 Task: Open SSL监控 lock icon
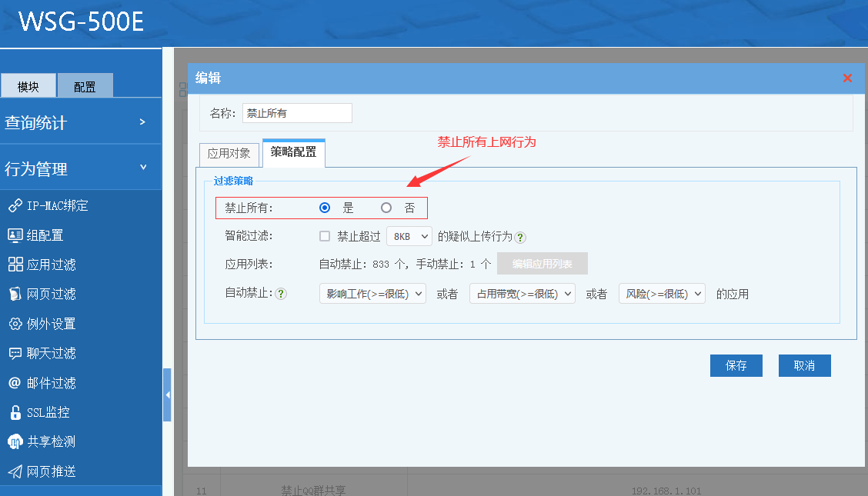pos(15,412)
